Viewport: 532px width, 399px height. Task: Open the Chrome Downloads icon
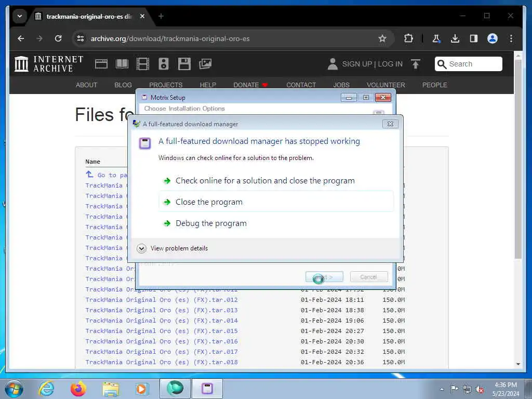[455, 38]
